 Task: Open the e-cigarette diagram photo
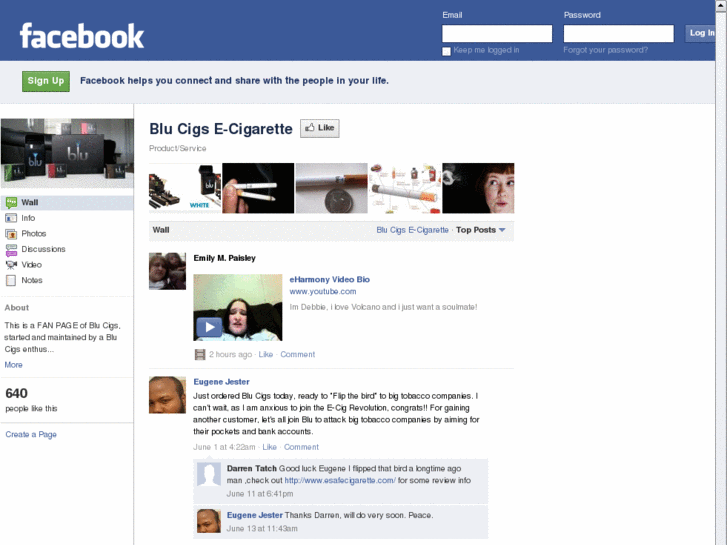(x=405, y=188)
